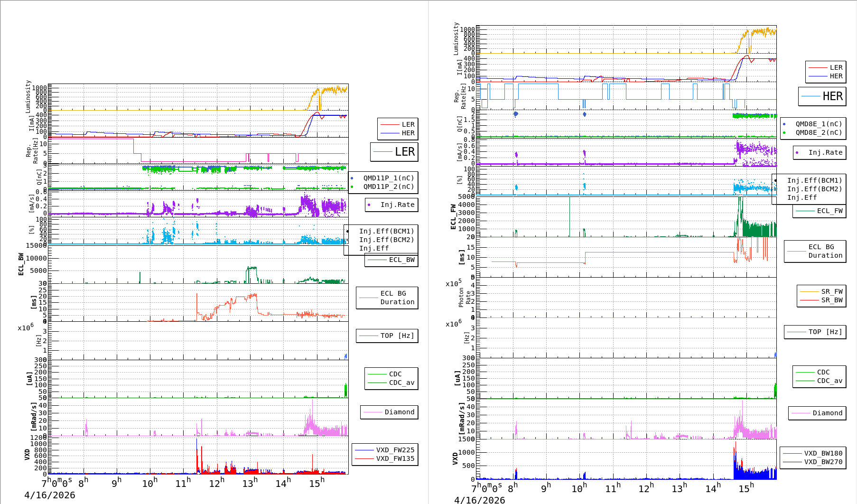Click the Inj.Rate legend in right panel
This screenshot has height=504, width=857.
tap(825, 152)
